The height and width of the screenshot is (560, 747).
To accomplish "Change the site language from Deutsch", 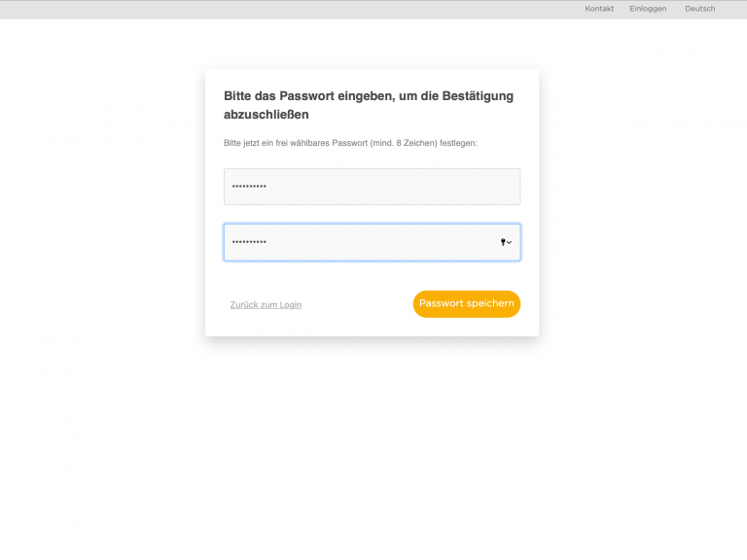I will coord(700,9).
